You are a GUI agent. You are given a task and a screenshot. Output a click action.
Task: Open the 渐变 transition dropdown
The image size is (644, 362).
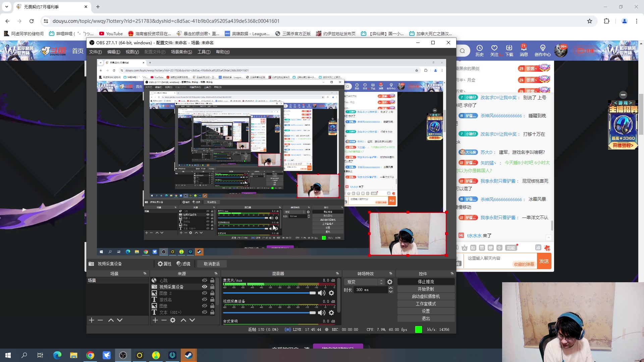click(364, 282)
